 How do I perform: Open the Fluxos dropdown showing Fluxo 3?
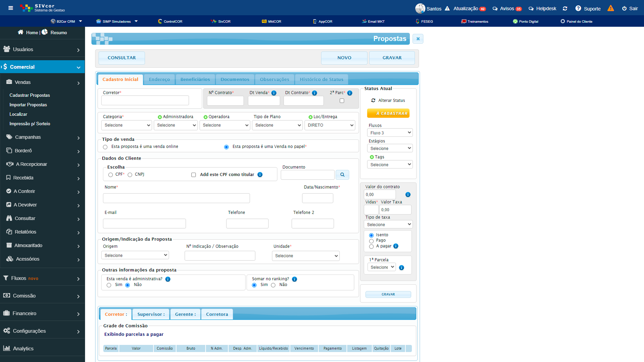pyautogui.click(x=390, y=133)
